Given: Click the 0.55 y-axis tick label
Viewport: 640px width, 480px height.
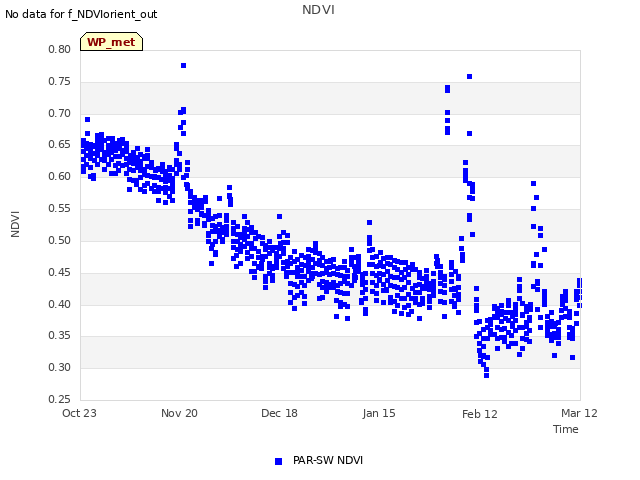Looking at the screenshot, I should click(60, 208).
